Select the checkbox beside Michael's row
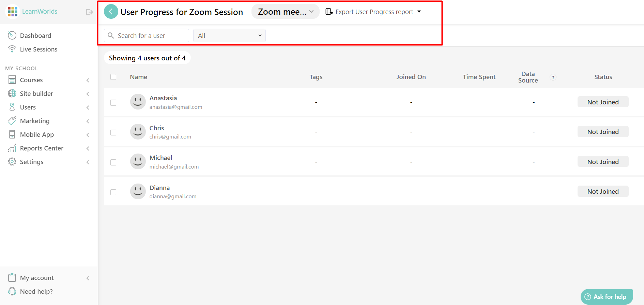The height and width of the screenshot is (305, 644). 113,162
